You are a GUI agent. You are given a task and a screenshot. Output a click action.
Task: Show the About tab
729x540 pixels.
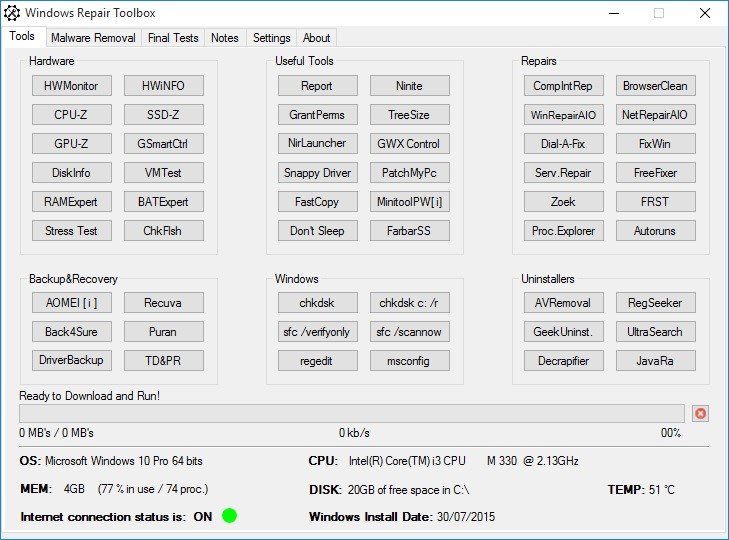[x=316, y=38]
